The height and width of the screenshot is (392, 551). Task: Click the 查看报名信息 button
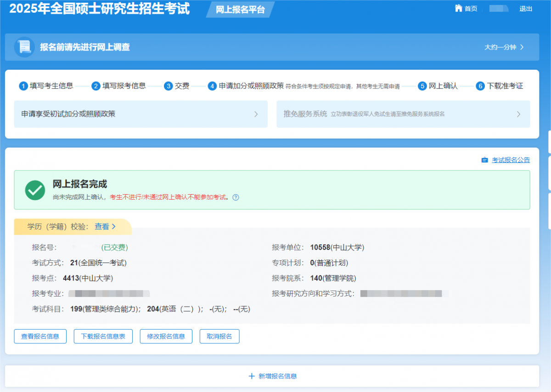[x=40, y=336]
